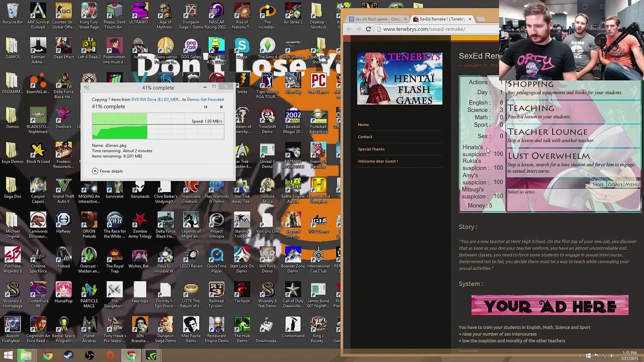Click the Tenebrys site logo banner
The height and width of the screenshot is (362, 644).
400,78
